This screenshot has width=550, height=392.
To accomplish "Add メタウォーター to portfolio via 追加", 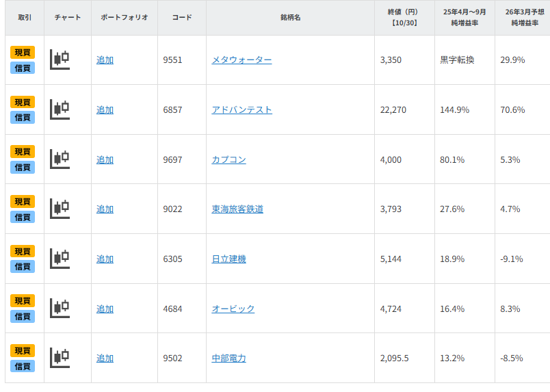I will pos(105,60).
